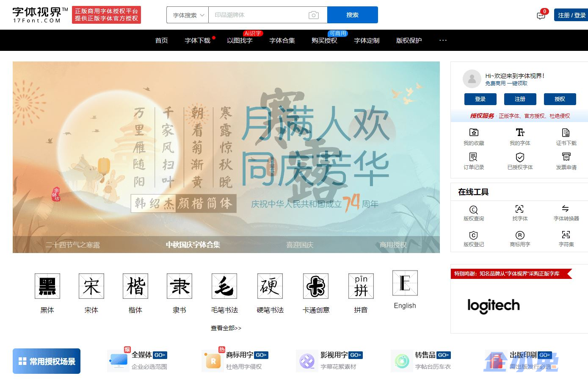Image resolution: width=588 pixels, height=384 pixels.
Task: Go to 首页 in navigation bar
Action: [x=162, y=41]
